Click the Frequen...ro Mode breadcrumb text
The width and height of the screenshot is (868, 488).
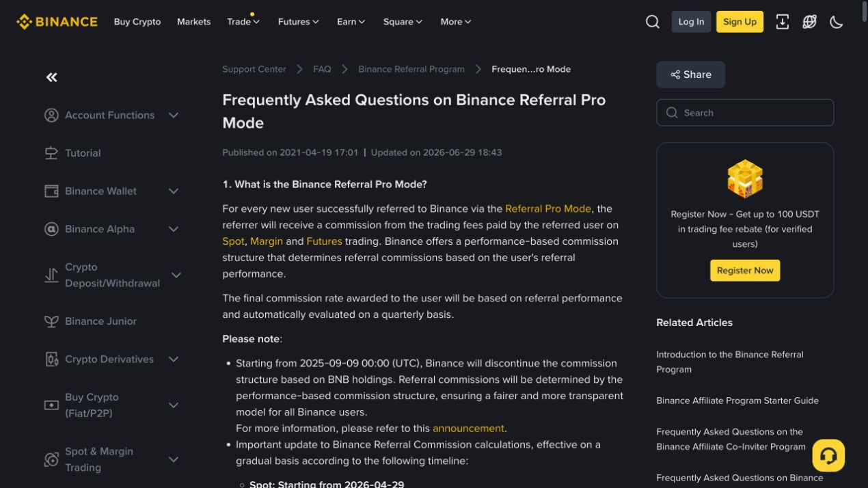click(531, 69)
